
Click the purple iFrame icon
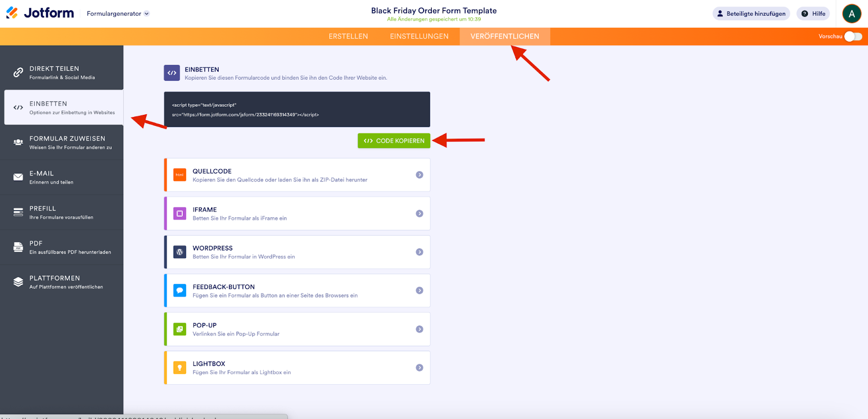click(180, 214)
